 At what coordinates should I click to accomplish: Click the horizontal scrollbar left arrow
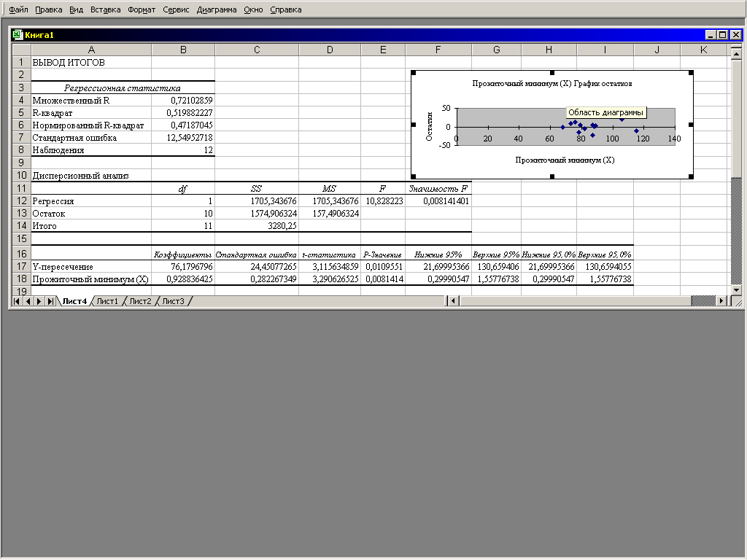[454, 301]
